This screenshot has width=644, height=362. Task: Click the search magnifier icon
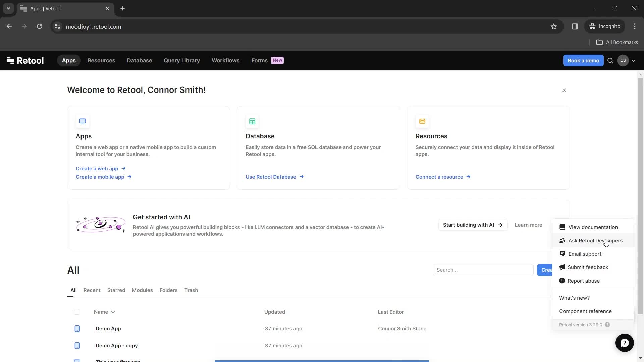click(x=610, y=61)
